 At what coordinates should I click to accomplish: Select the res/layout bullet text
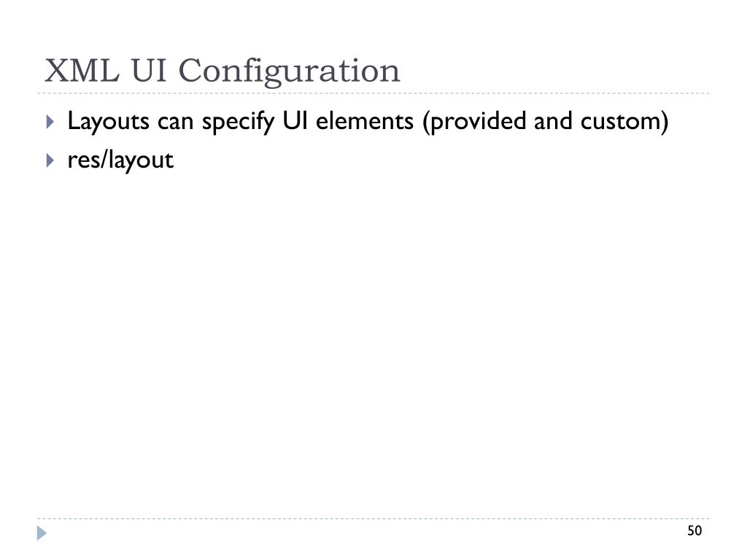coord(120,160)
